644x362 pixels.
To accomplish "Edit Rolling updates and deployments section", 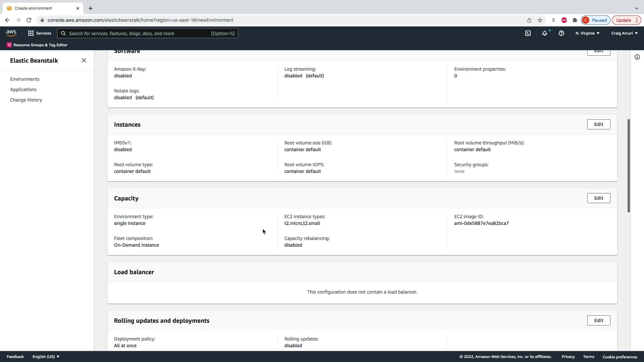I will click(x=598, y=320).
